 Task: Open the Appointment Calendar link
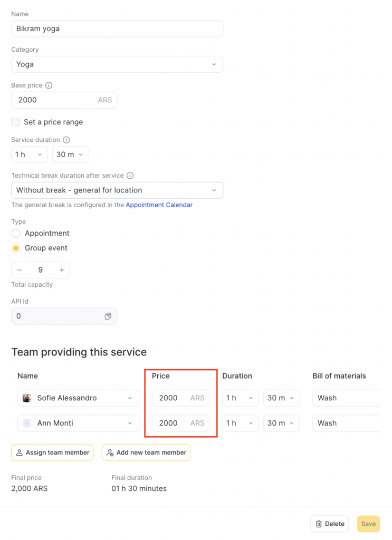tap(159, 205)
